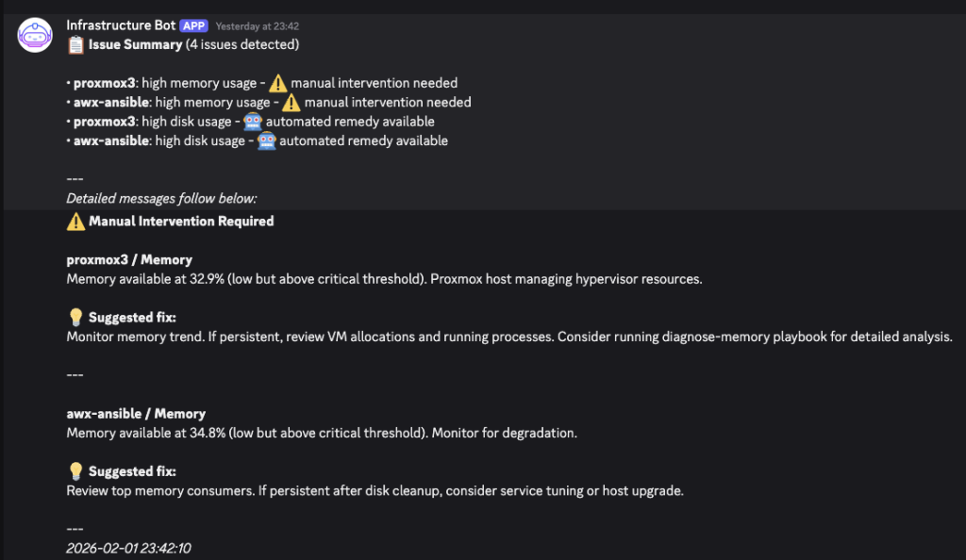Screen dimensions: 966x560
Task: Click the Issue Summary bold title text
Action: point(137,44)
